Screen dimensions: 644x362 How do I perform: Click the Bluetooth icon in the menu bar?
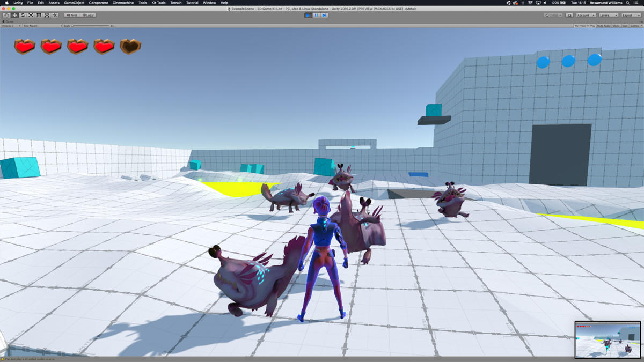[523, 2]
